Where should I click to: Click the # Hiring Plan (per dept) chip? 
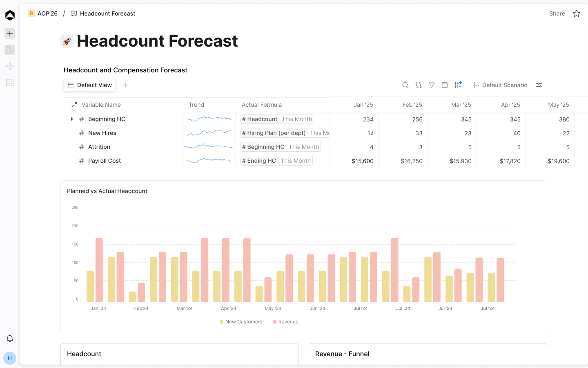pos(274,133)
